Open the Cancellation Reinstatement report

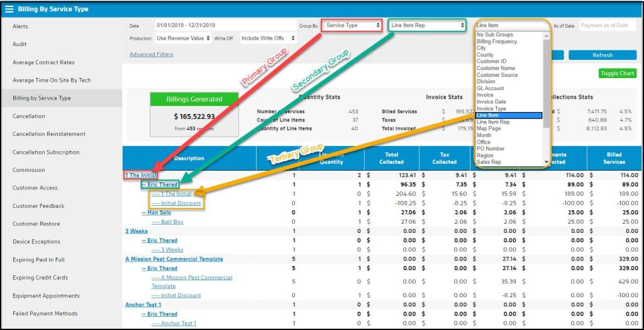[x=48, y=134]
